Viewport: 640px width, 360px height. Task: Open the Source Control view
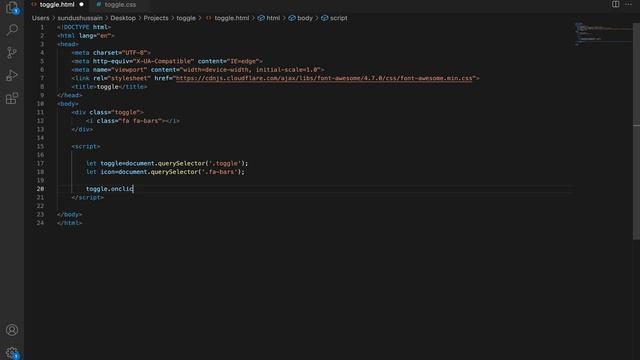[x=12, y=52]
